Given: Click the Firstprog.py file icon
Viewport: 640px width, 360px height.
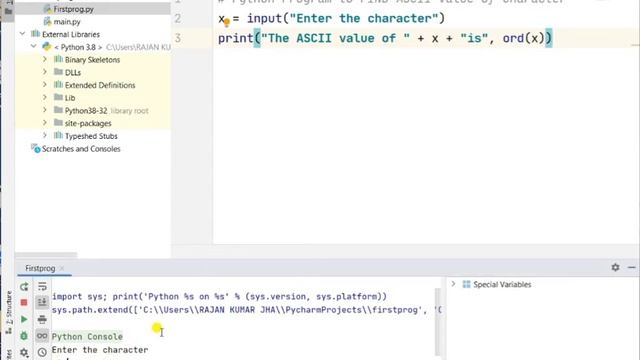Looking at the screenshot, I should pyautogui.click(x=48, y=9).
